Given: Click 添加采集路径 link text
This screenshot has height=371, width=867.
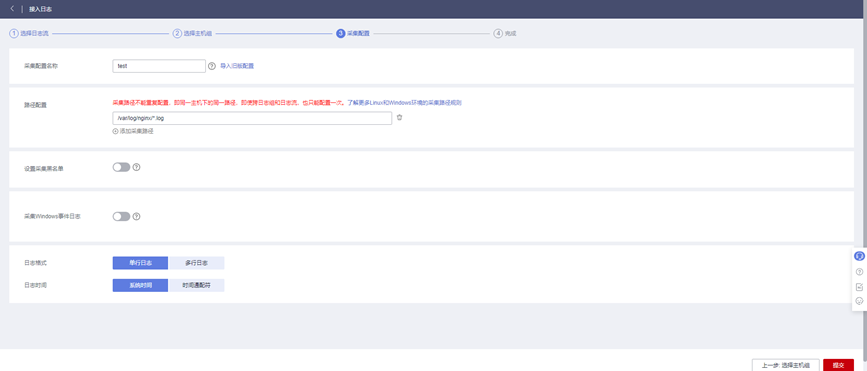Looking at the screenshot, I should coord(136,131).
